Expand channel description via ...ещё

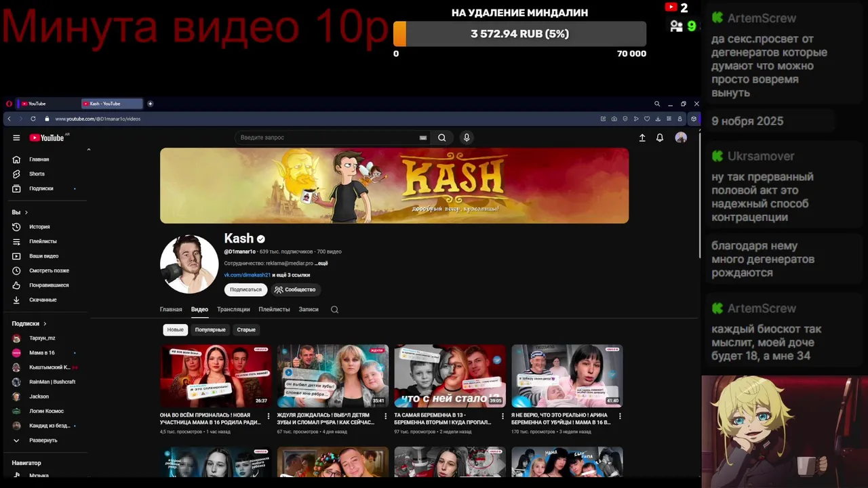(321, 263)
